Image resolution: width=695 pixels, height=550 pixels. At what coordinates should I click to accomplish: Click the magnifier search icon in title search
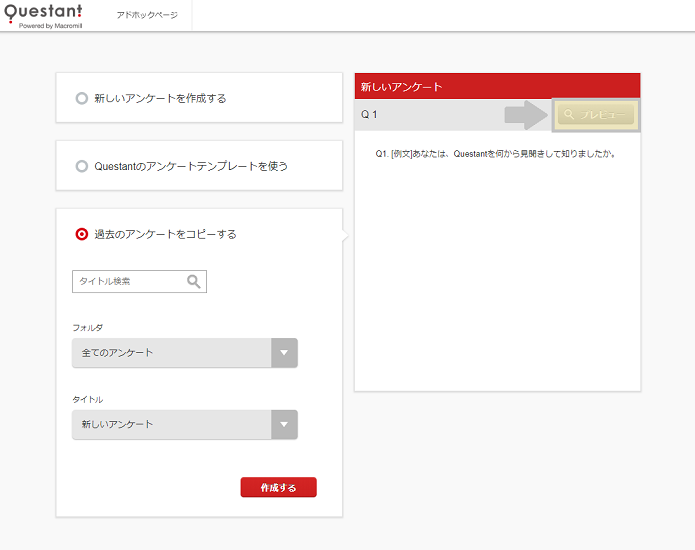[x=194, y=281]
